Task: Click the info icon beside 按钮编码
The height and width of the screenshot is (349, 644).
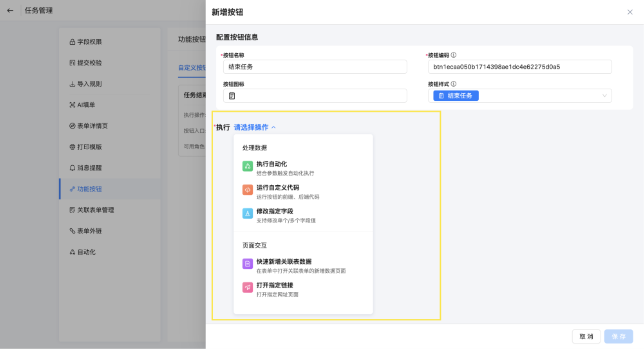Action: tap(454, 55)
